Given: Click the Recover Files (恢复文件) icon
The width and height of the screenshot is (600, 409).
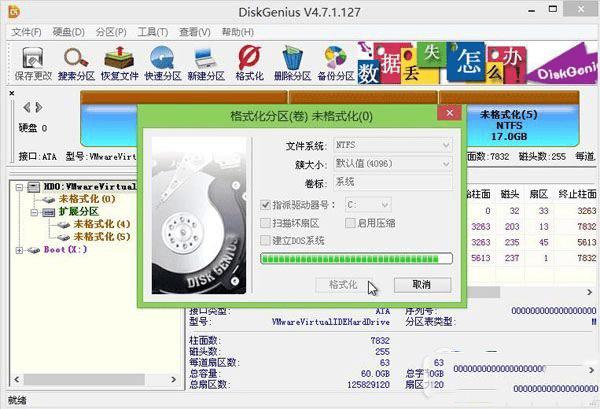Looking at the screenshot, I should (119, 64).
